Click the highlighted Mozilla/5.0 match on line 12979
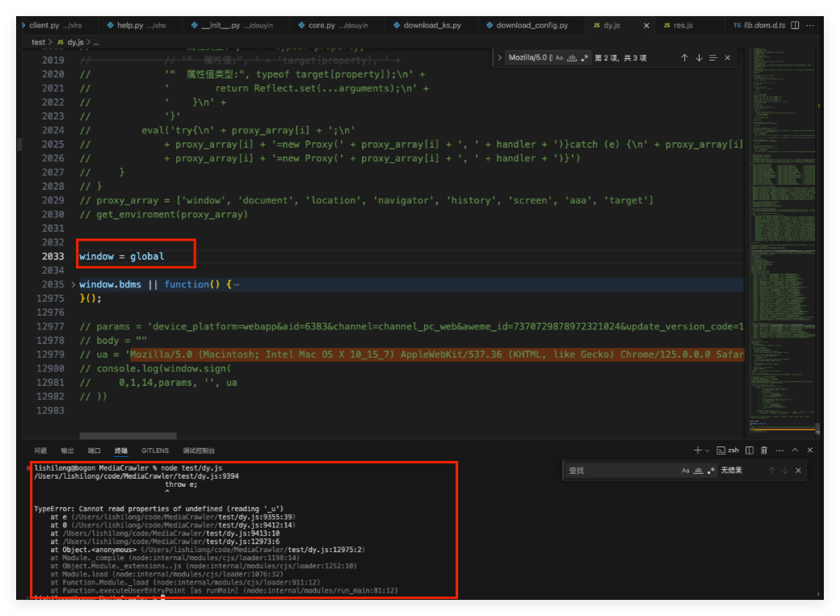Screen dimensions: 840x616 pyautogui.click(x=437, y=354)
